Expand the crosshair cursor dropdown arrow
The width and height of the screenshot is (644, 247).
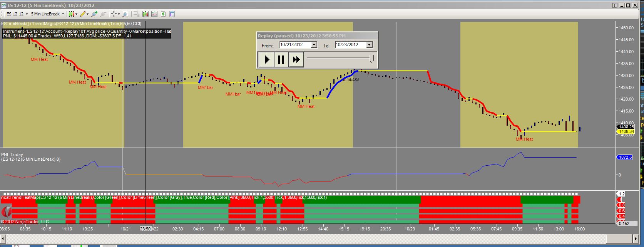pos(119,14)
